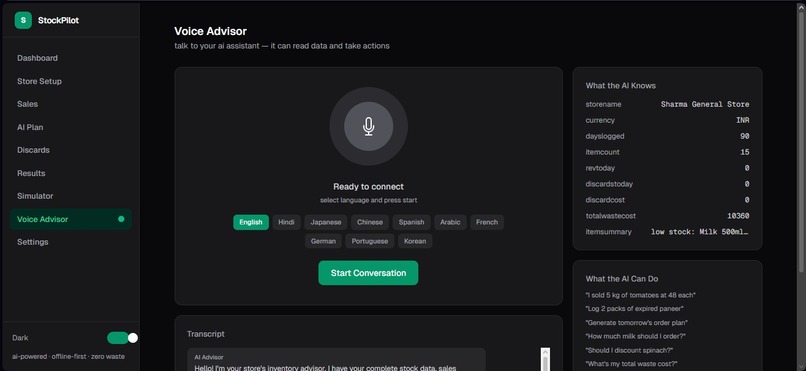Click "Should I discount spinach?" example
The width and height of the screenshot is (806, 371).
[629, 350]
